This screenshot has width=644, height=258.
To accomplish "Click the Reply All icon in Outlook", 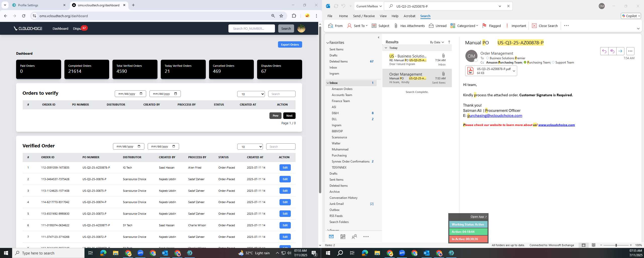I will click(612, 51).
